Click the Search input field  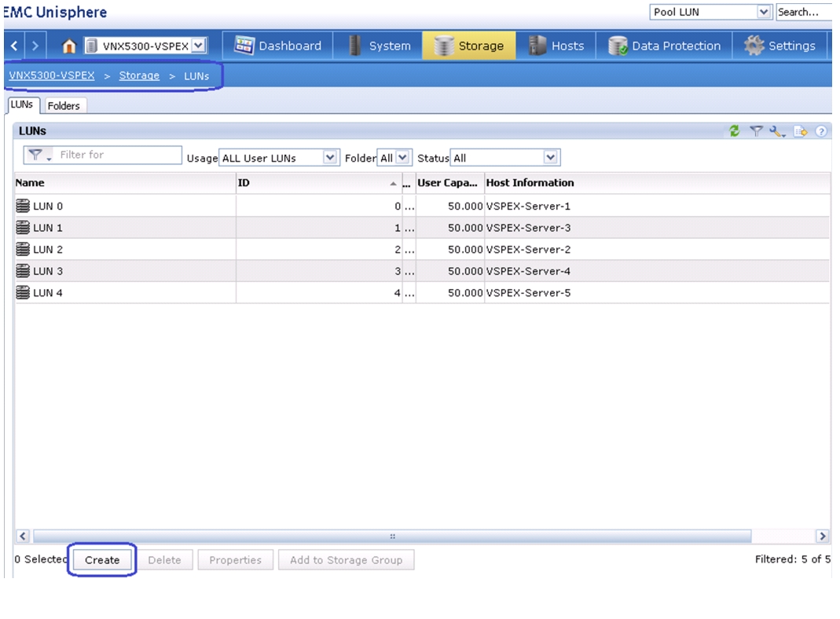click(804, 12)
